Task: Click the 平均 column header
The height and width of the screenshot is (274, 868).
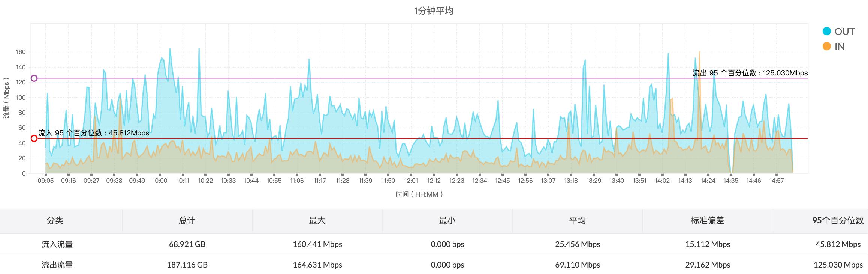Action: 577,221
